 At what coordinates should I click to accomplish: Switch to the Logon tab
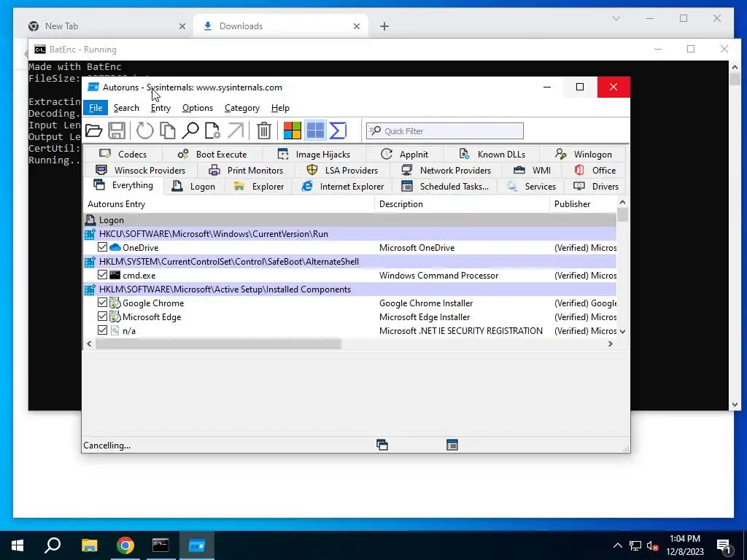click(x=194, y=186)
